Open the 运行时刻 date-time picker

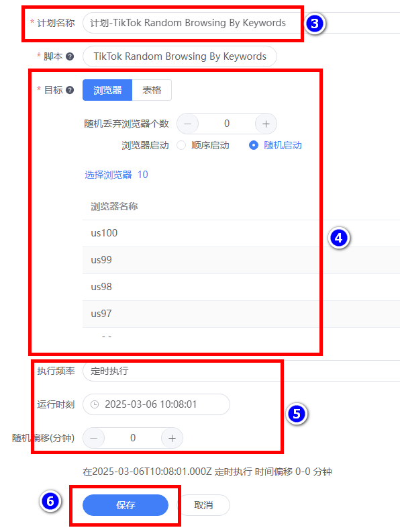click(x=156, y=404)
